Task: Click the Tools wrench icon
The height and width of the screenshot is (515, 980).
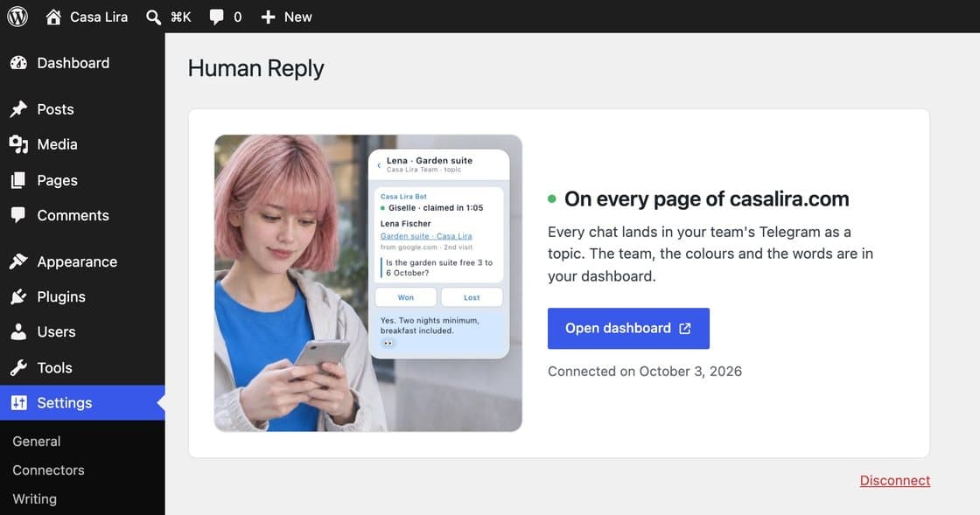Action: click(18, 368)
